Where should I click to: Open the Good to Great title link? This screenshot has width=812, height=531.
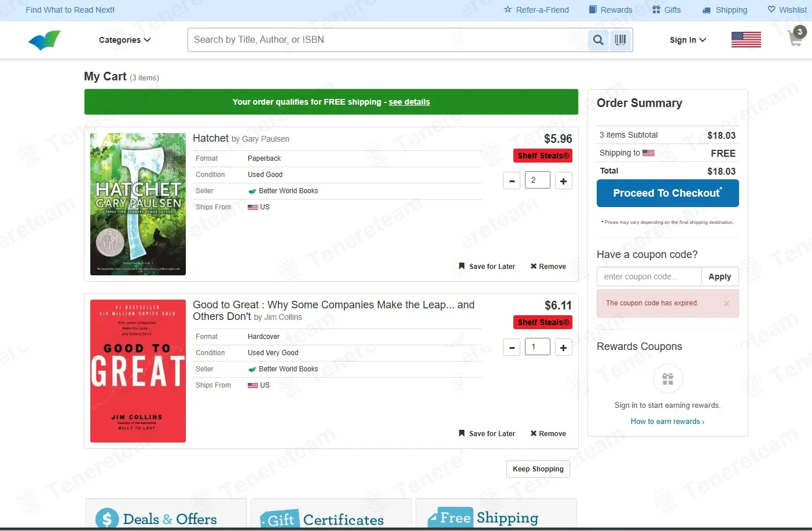coord(333,311)
